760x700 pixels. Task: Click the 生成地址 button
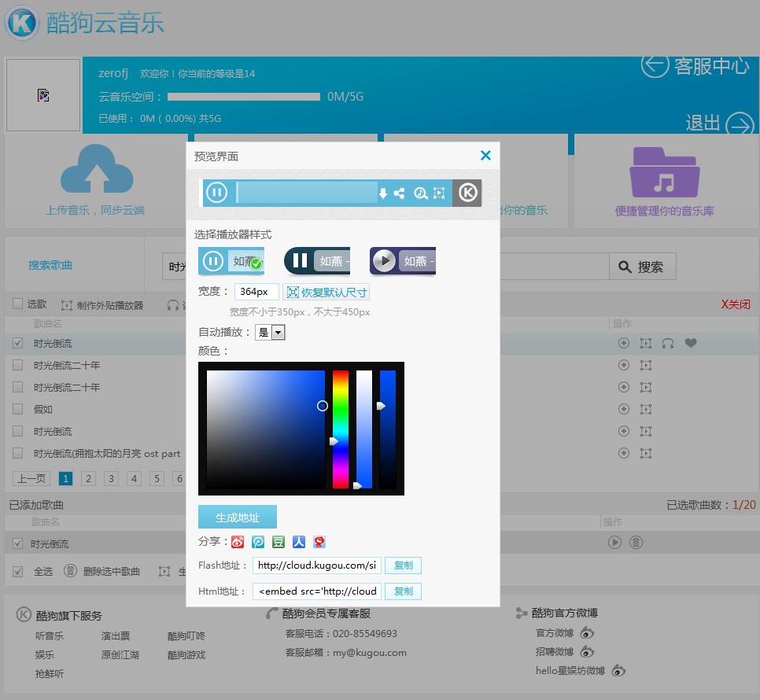[x=238, y=517]
